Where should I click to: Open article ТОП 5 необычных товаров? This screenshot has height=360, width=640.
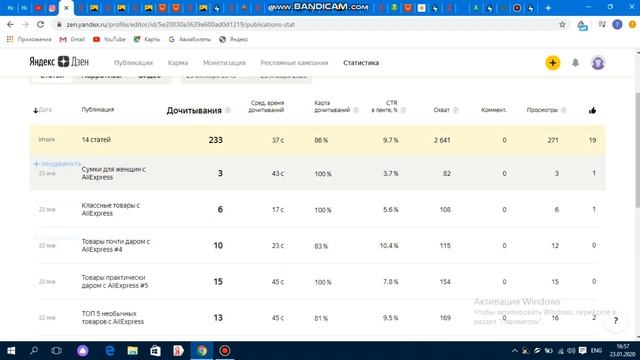(113, 318)
